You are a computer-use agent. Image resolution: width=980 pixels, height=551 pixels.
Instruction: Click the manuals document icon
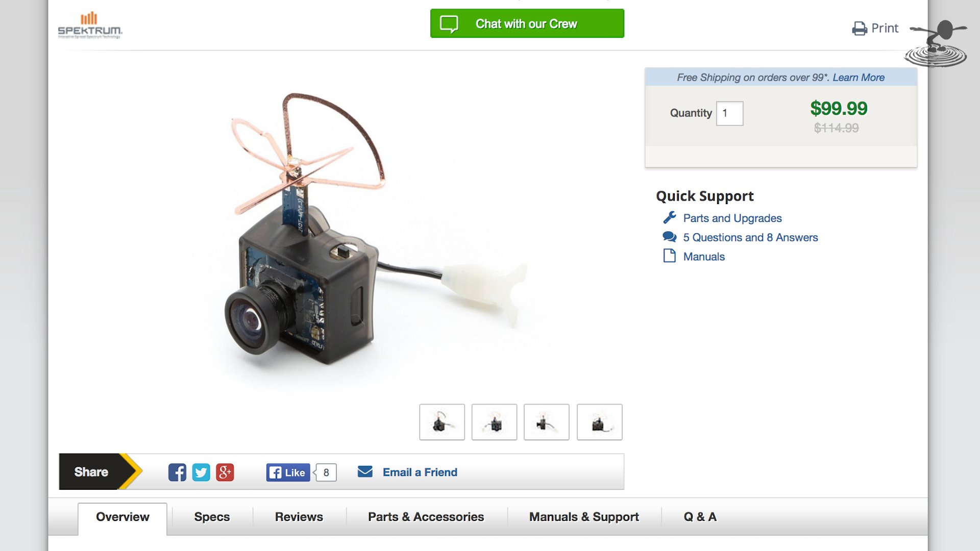(669, 256)
